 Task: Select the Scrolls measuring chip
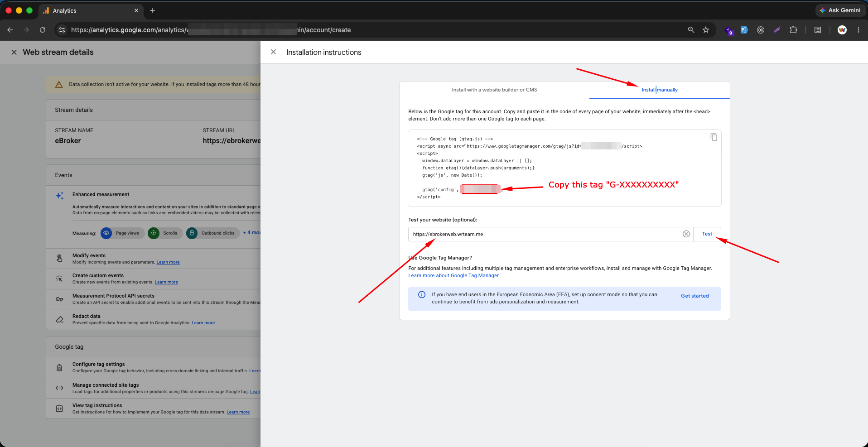[165, 233]
